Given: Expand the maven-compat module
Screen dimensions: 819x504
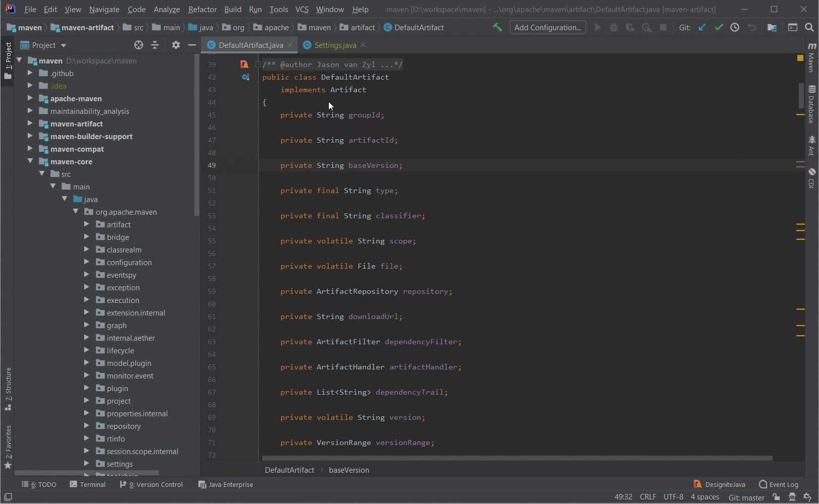Looking at the screenshot, I should coord(30,149).
